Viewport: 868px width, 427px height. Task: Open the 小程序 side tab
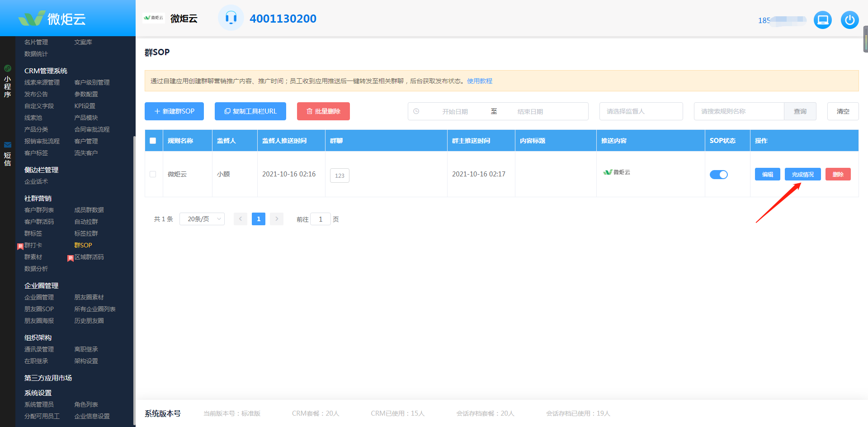click(x=7, y=81)
